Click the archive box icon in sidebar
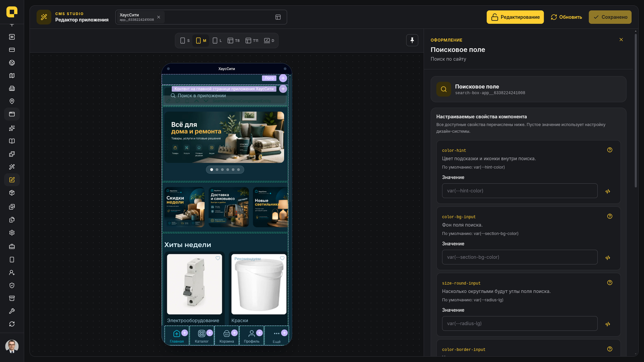644x362 pixels. (x=12, y=299)
